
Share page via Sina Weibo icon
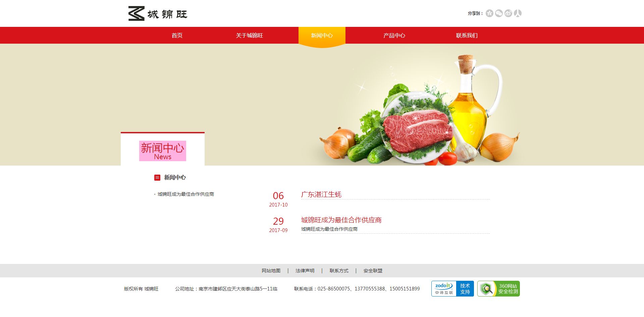508,13
